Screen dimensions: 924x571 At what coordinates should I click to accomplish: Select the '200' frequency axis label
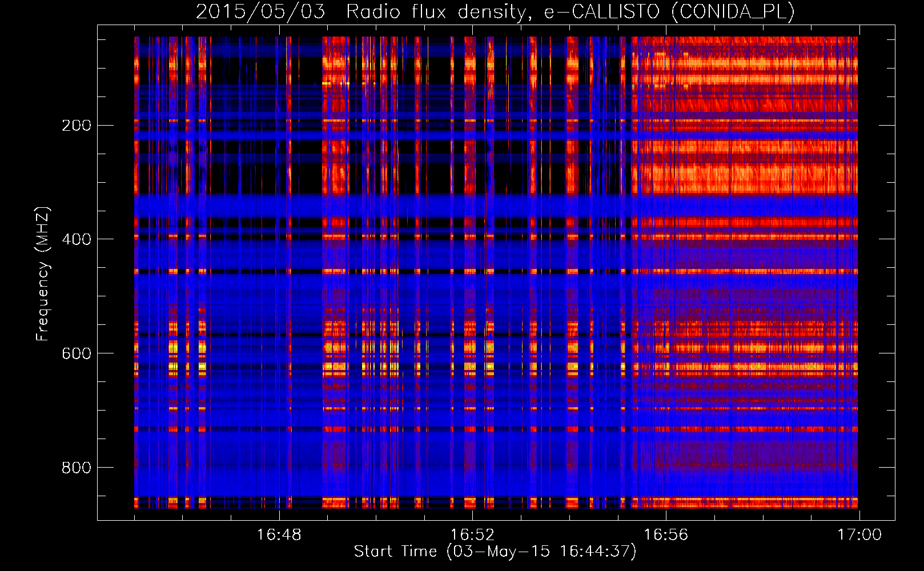click(77, 126)
